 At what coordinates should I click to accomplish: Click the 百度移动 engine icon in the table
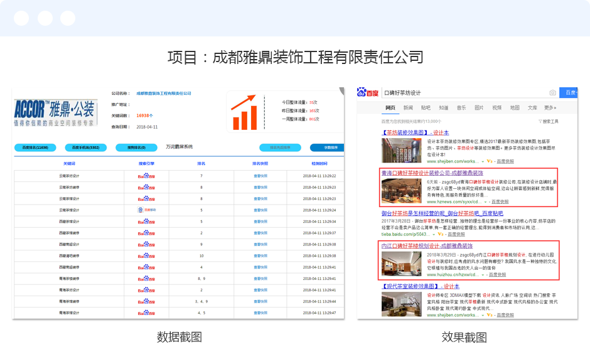pos(146,210)
